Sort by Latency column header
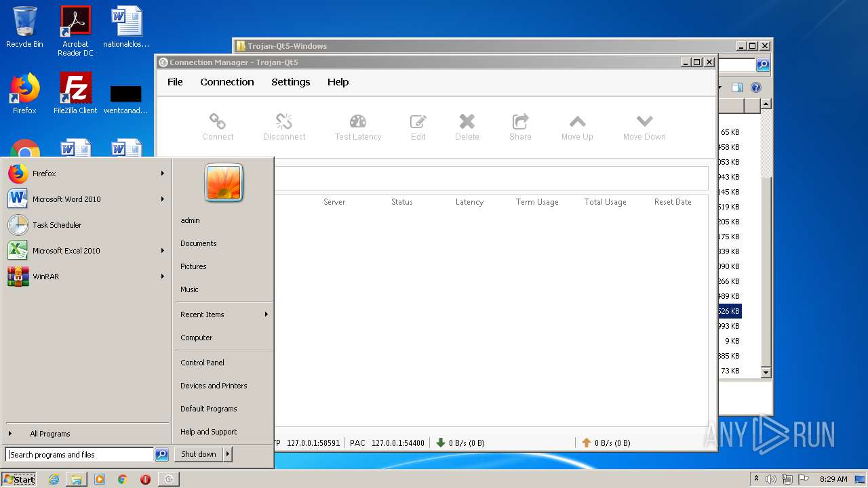 point(469,202)
